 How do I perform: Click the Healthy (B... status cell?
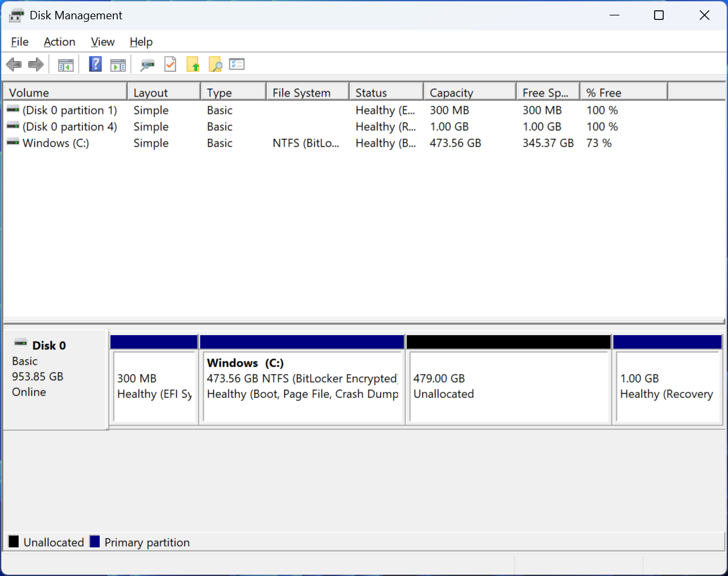click(x=385, y=143)
